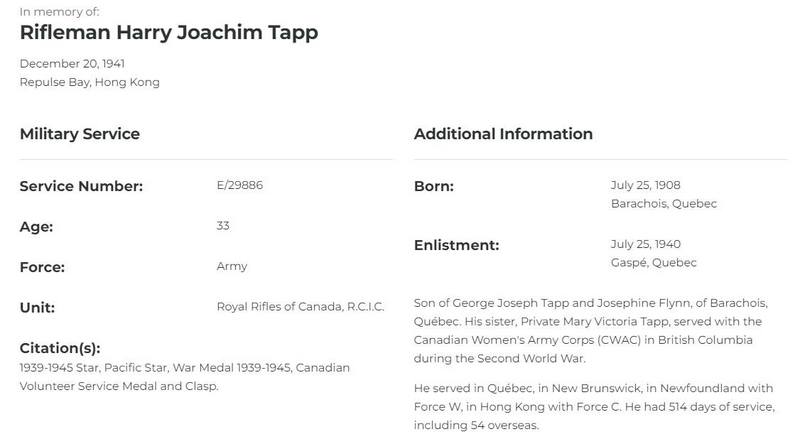This screenshot has width=800, height=444.
Task: Click the Enlistment label
Action: pos(457,245)
